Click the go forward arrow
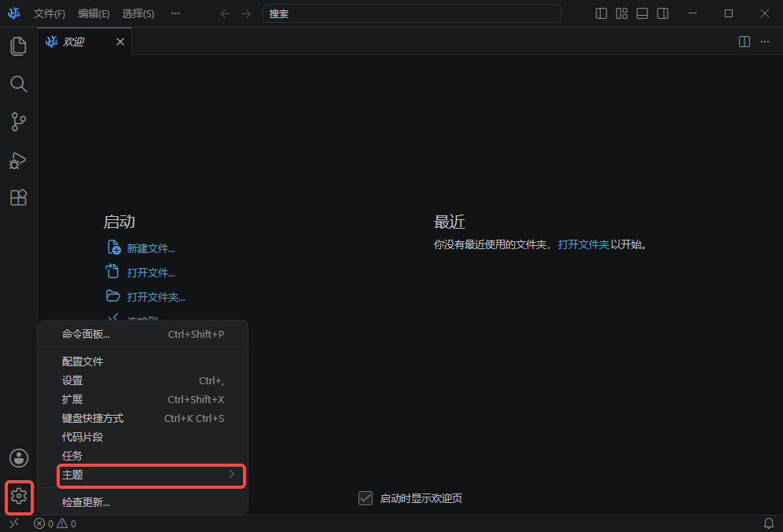The image size is (783, 532). (246, 13)
